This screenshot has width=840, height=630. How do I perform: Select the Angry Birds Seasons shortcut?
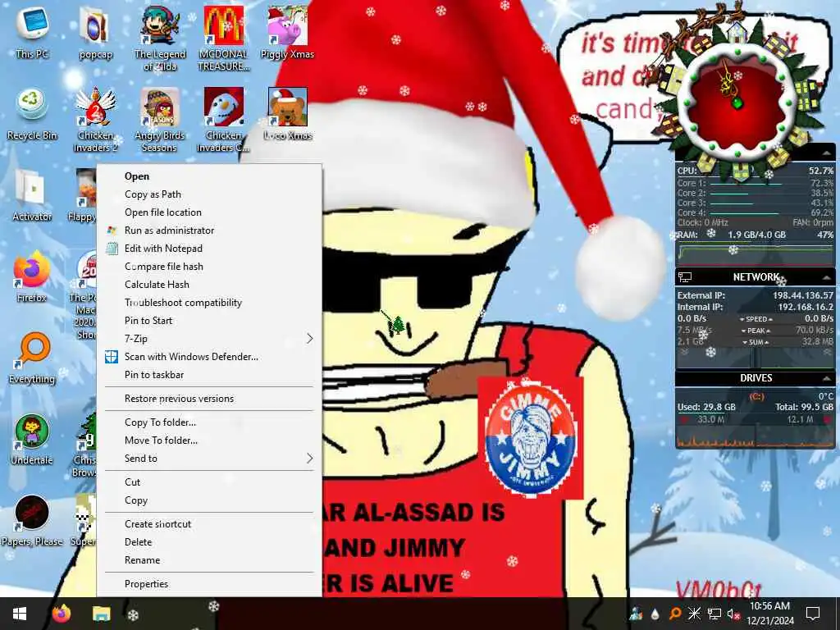[x=160, y=120]
